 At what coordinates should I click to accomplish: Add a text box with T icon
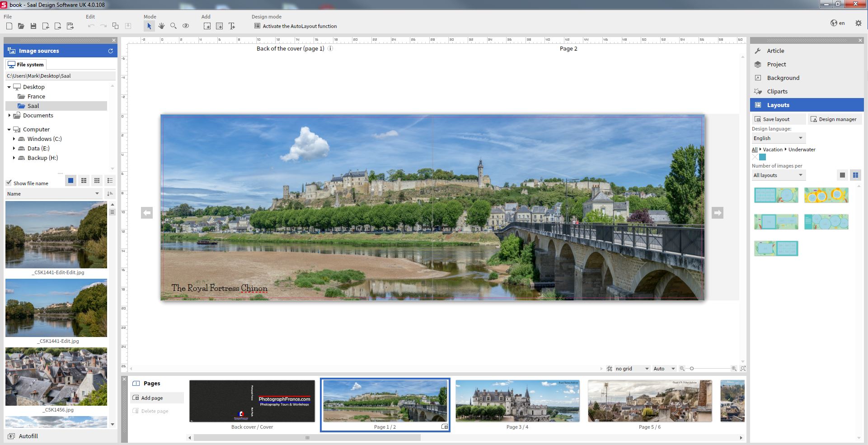(232, 26)
